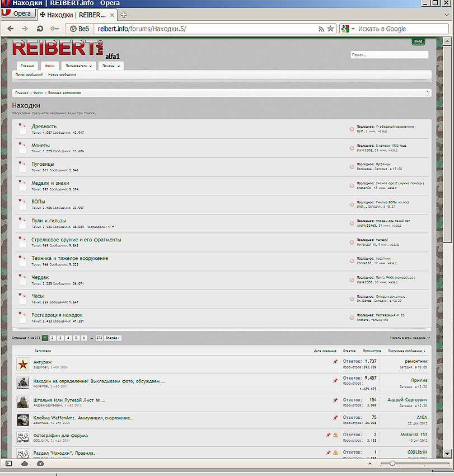Screen dimensions: 454x476
Task: Click the vertical scrollbar up arrow
Action: point(447,41)
